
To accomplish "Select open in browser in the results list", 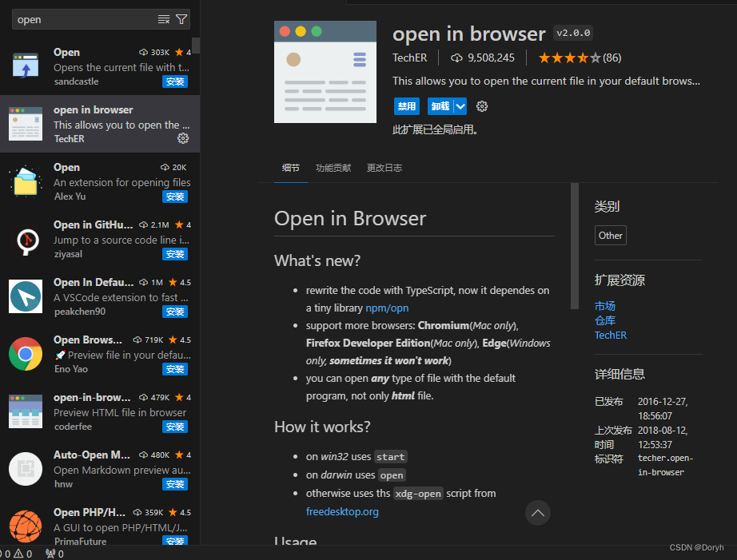I will 100,124.
